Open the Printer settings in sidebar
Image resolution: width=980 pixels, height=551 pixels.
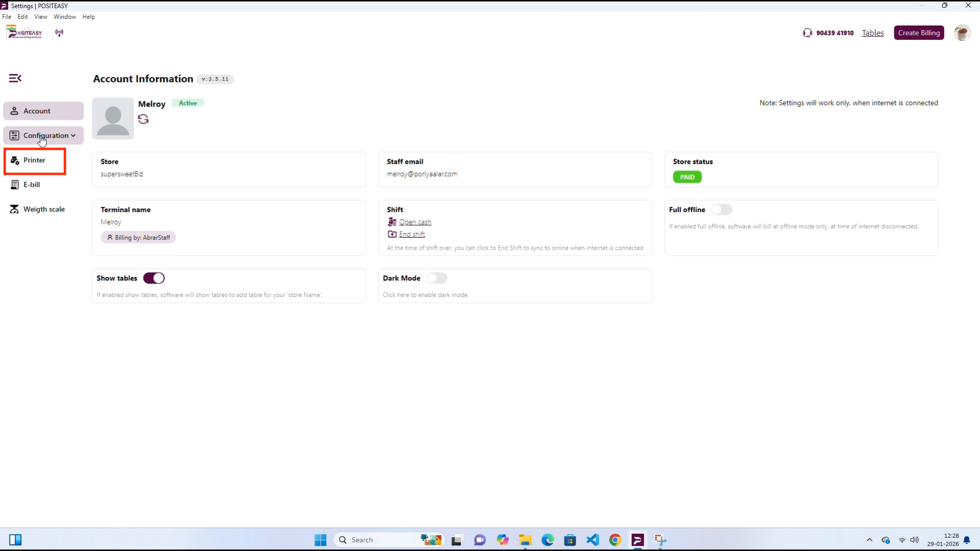coord(34,160)
